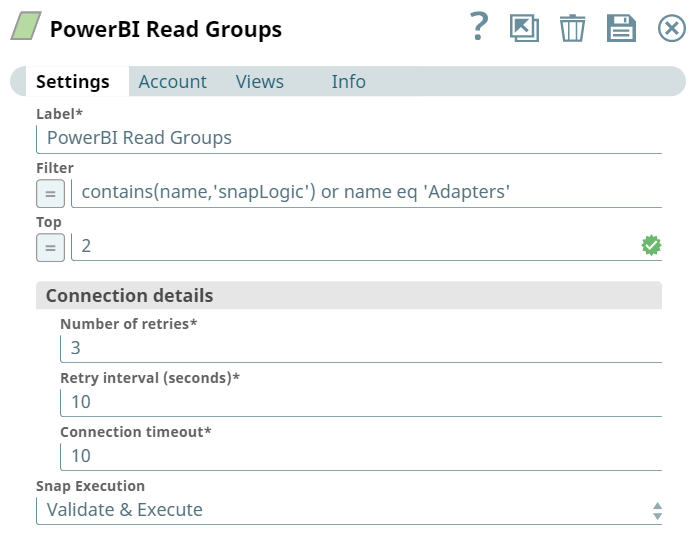The width and height of the screenshot is (695, 557).
Task: Click the dialog title PowerBI Read Groups
Action: pyautogui.click(x=166, y=29)
